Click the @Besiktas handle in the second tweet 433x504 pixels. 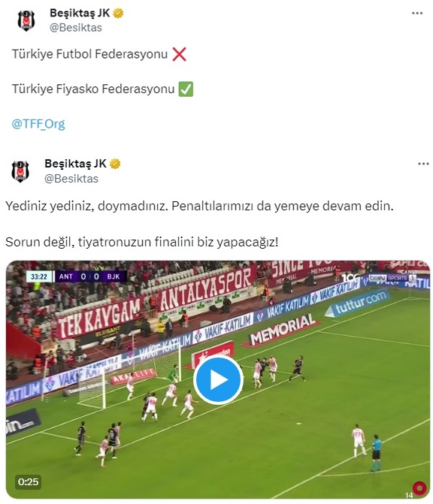(x=71, y=179)
